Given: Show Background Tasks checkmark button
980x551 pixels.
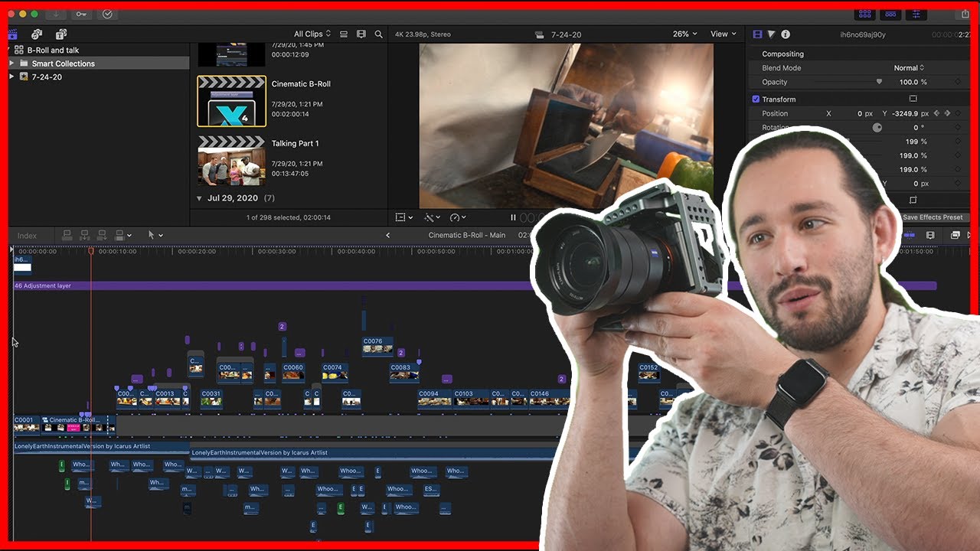Looking at the screenshot, I should [x=107, y=14].
